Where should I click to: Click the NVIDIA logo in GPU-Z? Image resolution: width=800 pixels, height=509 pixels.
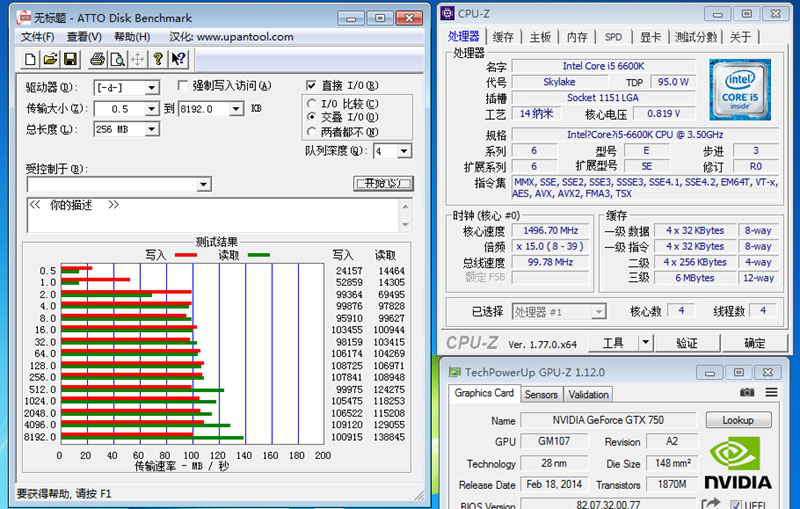[x=738, y=462]
